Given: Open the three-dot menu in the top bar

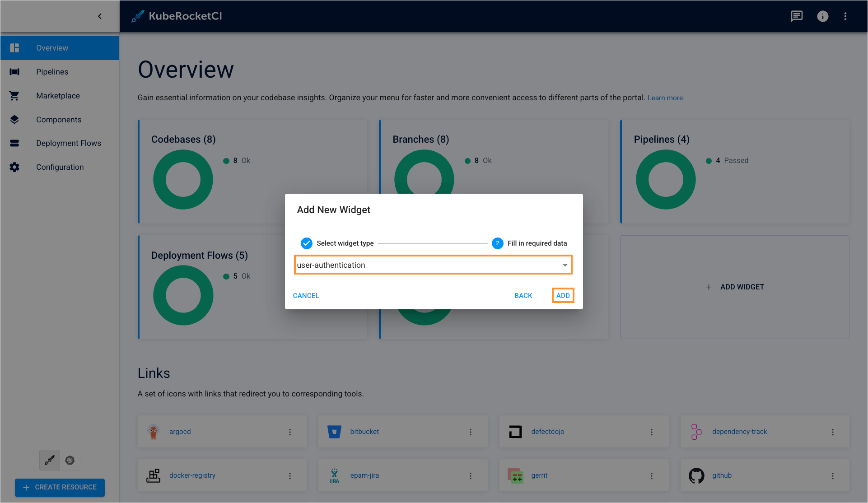Looking at the screenshot, I should (x=845, y=16).
